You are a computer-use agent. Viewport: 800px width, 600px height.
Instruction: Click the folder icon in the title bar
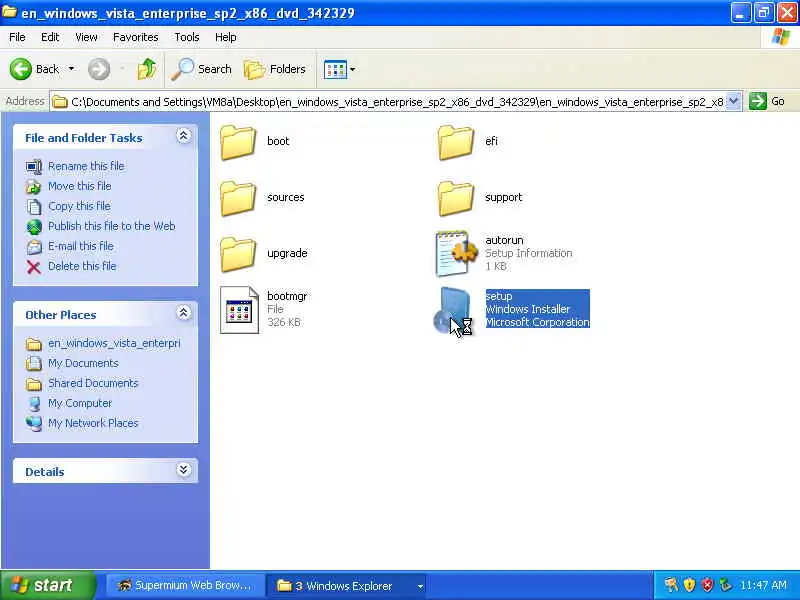pos(9,12)
